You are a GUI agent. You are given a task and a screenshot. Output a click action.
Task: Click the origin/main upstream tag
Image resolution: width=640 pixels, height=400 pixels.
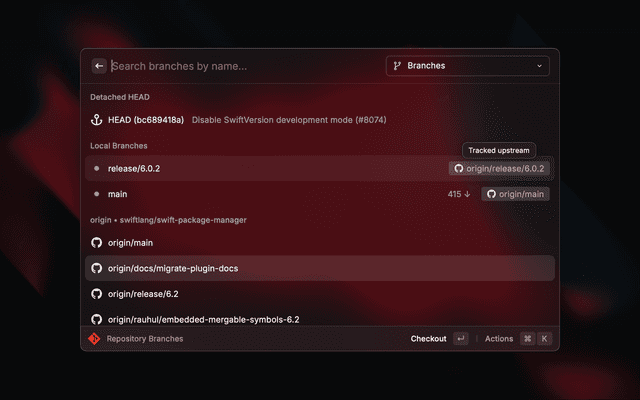coord(515,194)
